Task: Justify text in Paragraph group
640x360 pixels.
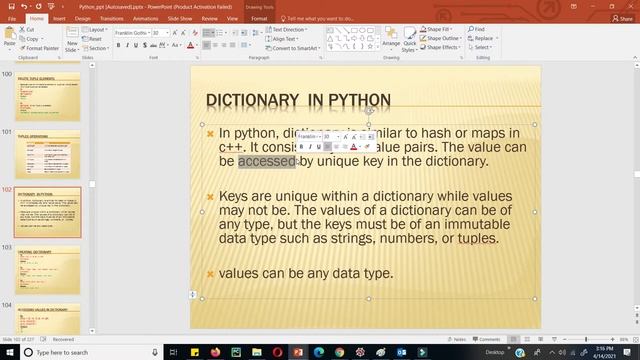Action: pos(233,45)
